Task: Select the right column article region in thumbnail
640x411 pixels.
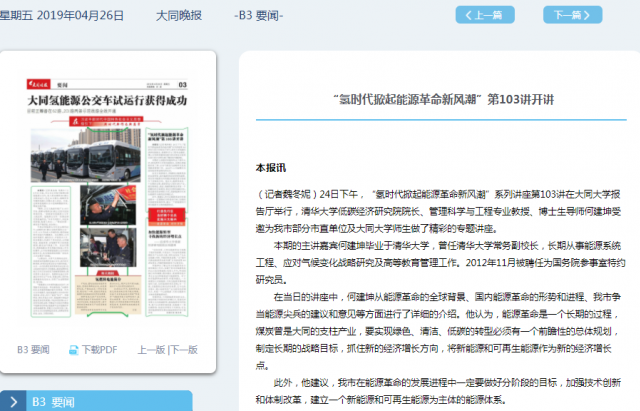Action: 167,167
